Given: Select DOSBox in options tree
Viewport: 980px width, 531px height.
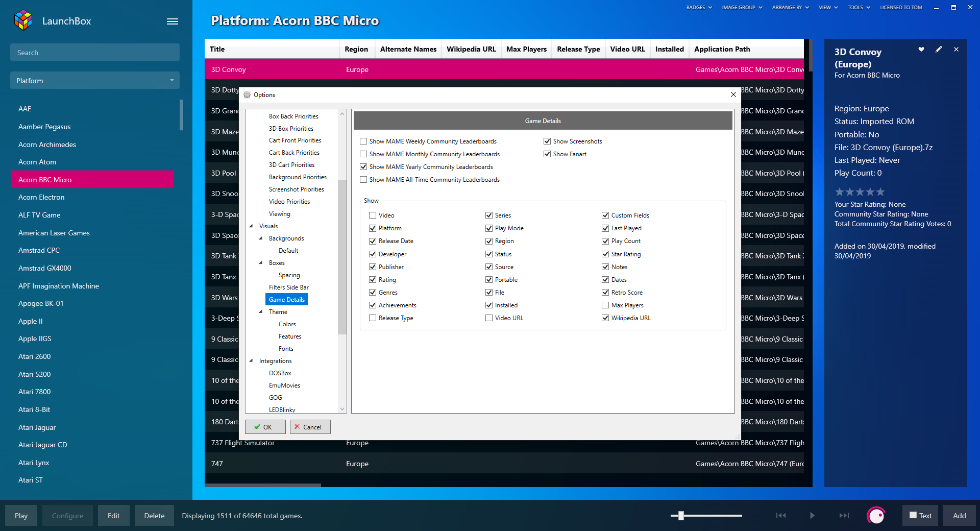Looking at the screenshot, I should click(x=280, y=373).
